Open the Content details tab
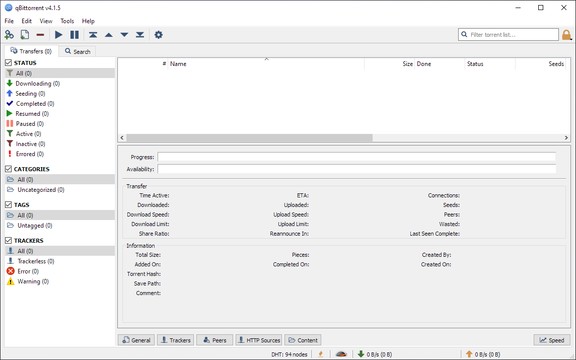 click(303, 340)
